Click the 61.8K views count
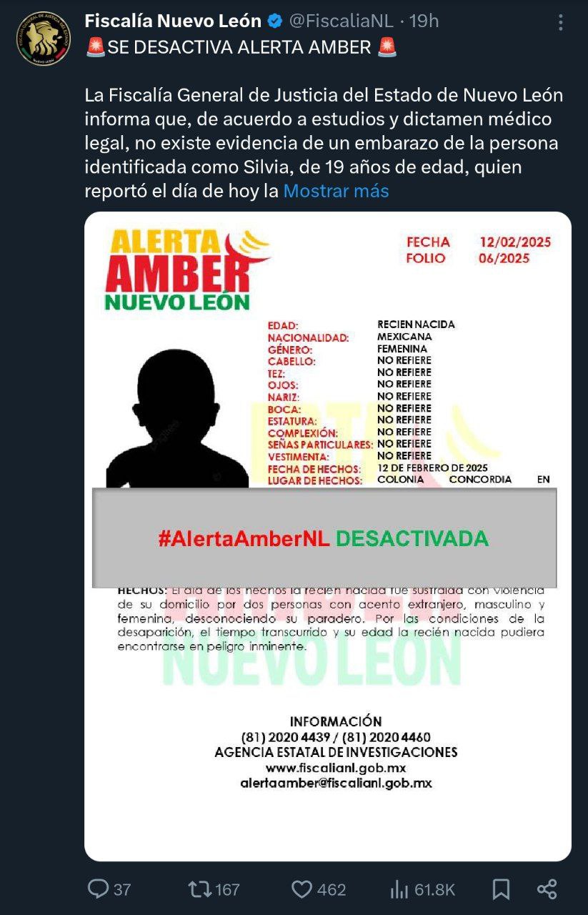 pyautogui.click(x=434, y=890)
